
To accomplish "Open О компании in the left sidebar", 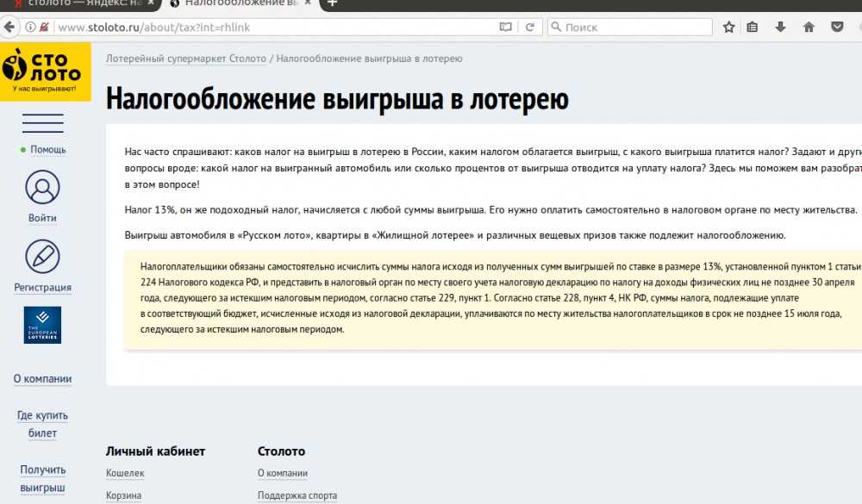I will 42,379.
